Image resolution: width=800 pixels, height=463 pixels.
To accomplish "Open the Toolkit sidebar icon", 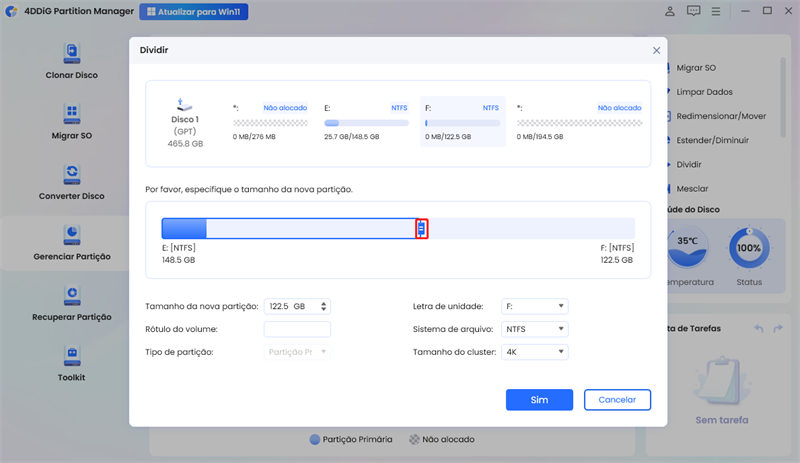I will (71, 356).
